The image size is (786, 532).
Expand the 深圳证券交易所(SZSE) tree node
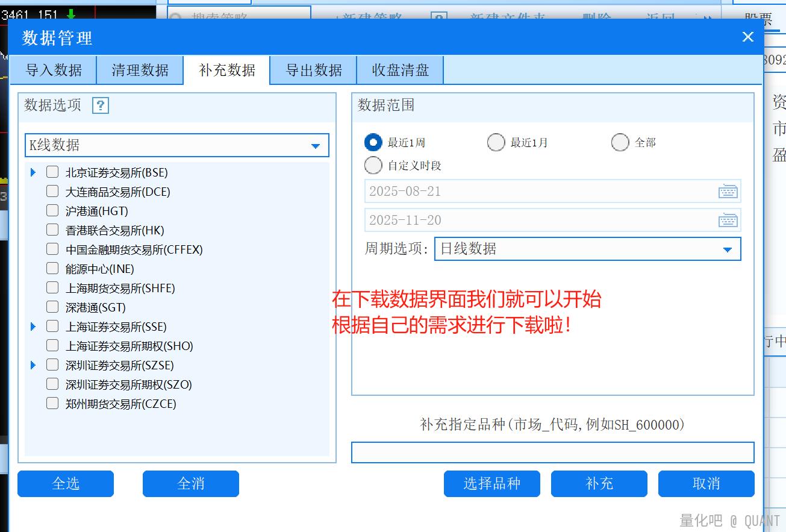pos(33,365)
